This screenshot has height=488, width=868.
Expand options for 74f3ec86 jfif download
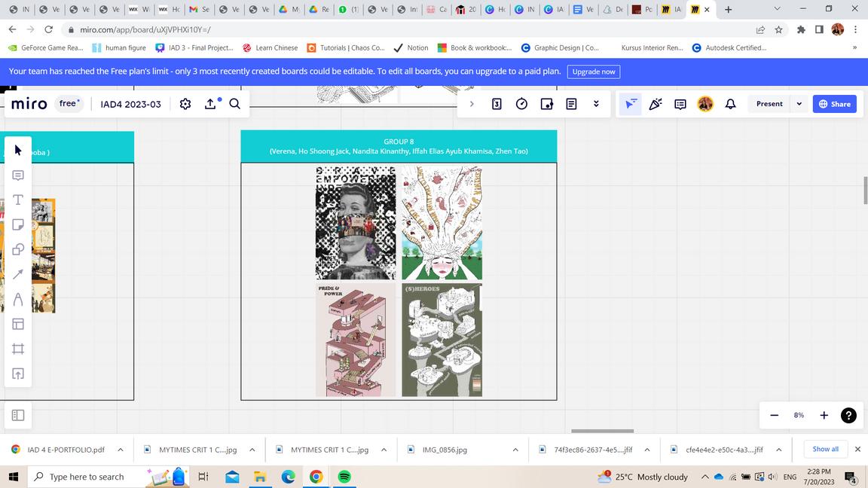(647, 450)
